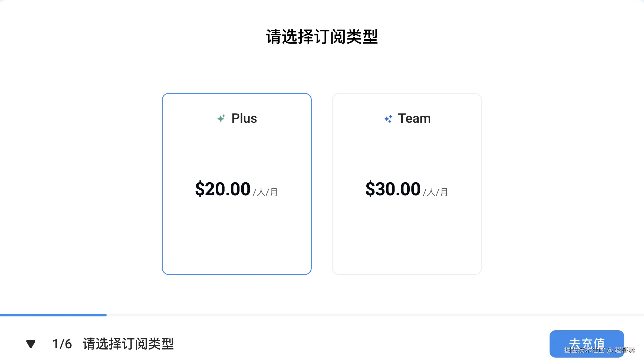Click the "Team" plan name text
The width and height of the screenshot is (644, 363).
coord(414,118)
